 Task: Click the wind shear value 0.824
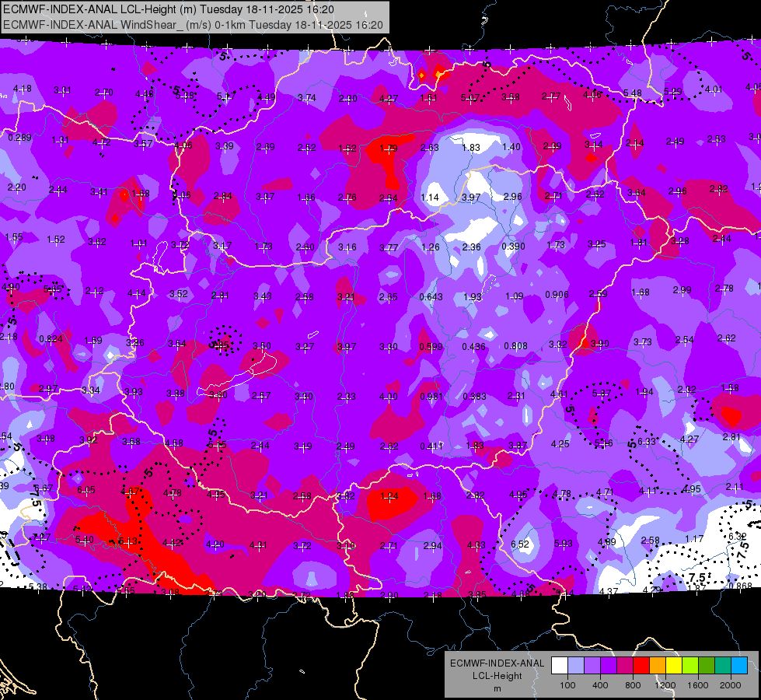[51, 338]
